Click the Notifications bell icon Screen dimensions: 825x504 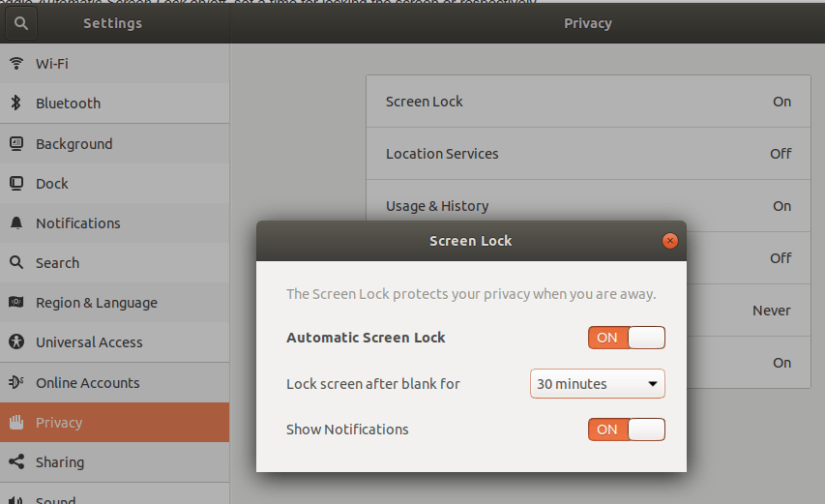click(x=16, y=223)
